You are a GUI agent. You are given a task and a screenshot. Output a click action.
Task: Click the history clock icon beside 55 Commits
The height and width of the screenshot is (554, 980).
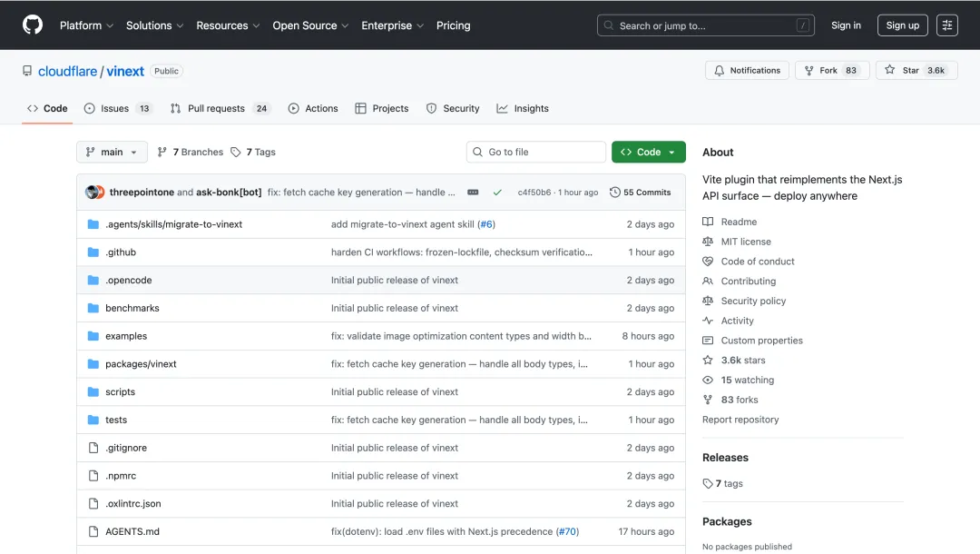click(615, 192)
